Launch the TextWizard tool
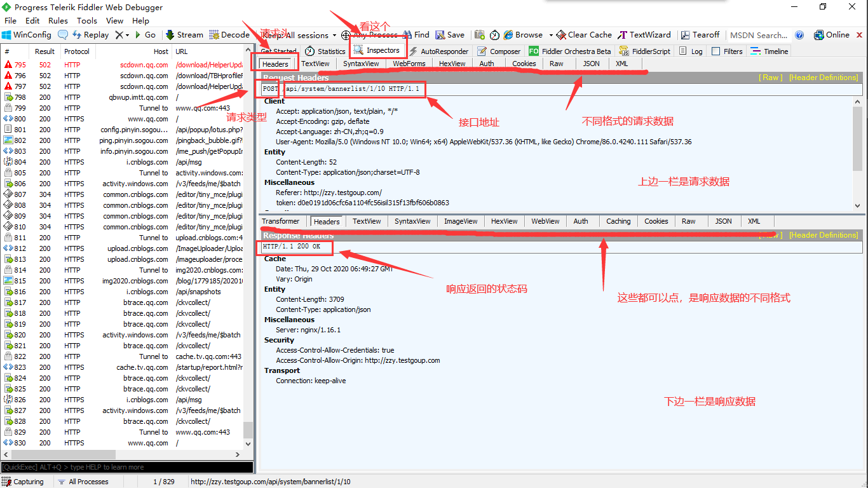The image size is (868, 488). click(644, 35)
